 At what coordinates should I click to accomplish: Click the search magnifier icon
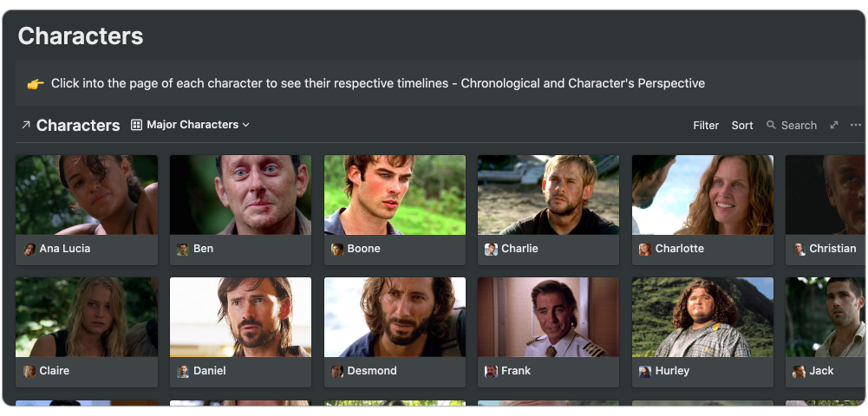pyautogui.click(x=771, y=125)
